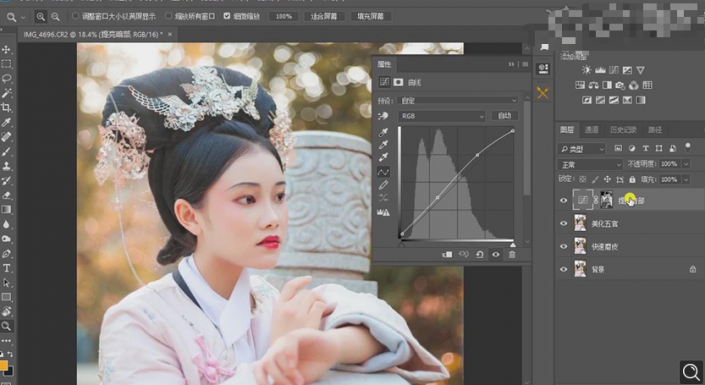The height and width of the screenshot is (385, 705).
Task: Collapse the Properties panel with double arrows
Action: click(511, 64)
